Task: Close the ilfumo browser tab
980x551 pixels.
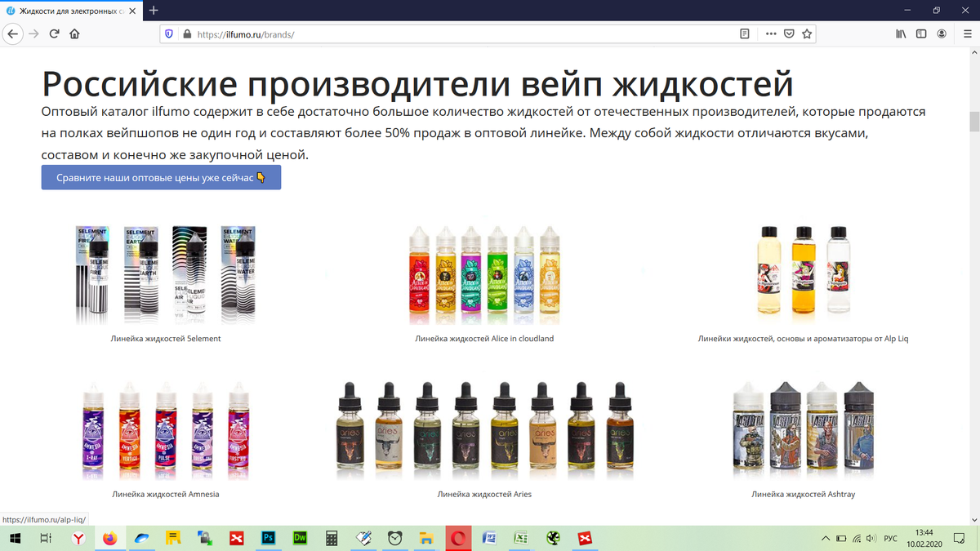Action: pyautogui.click(x=132, y=11)
